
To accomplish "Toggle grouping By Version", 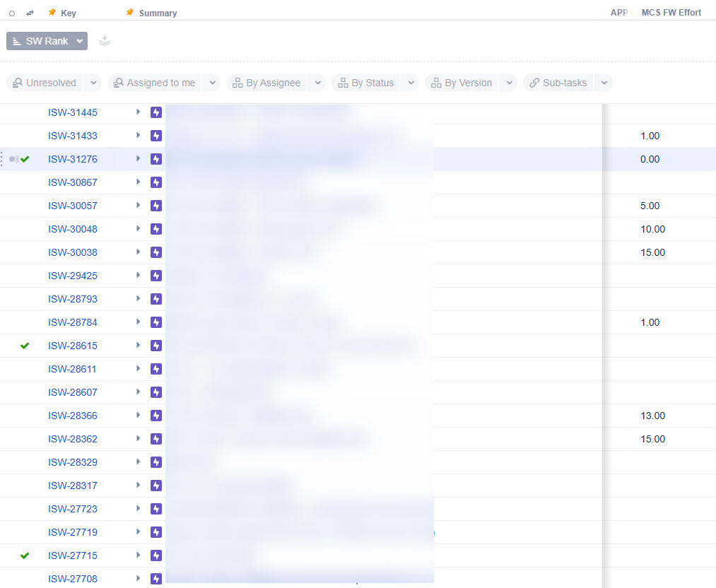I will pos(462,83).
